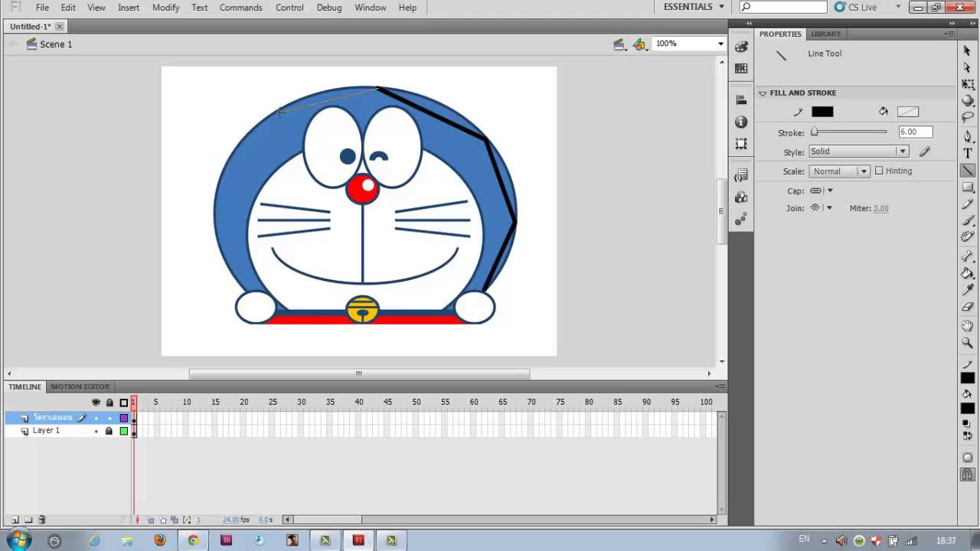The image size is (980, 551).
Task: Select the Paint Bucket tool
Action: [968, 274]
